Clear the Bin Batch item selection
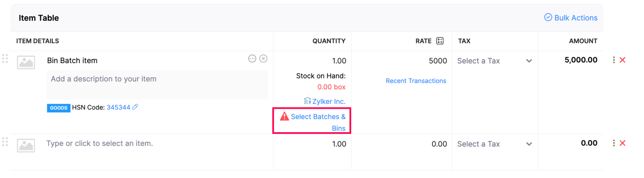This screenshot has height=178, width=644. tap(263, 59)
